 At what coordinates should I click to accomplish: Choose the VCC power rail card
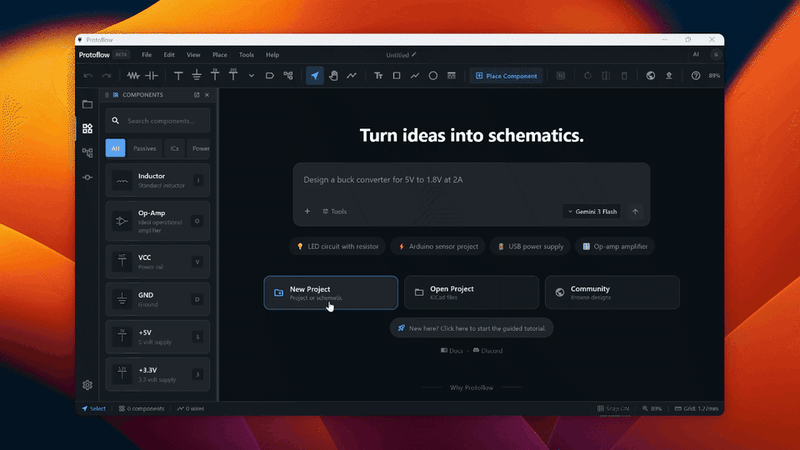(x=158, y=262)
